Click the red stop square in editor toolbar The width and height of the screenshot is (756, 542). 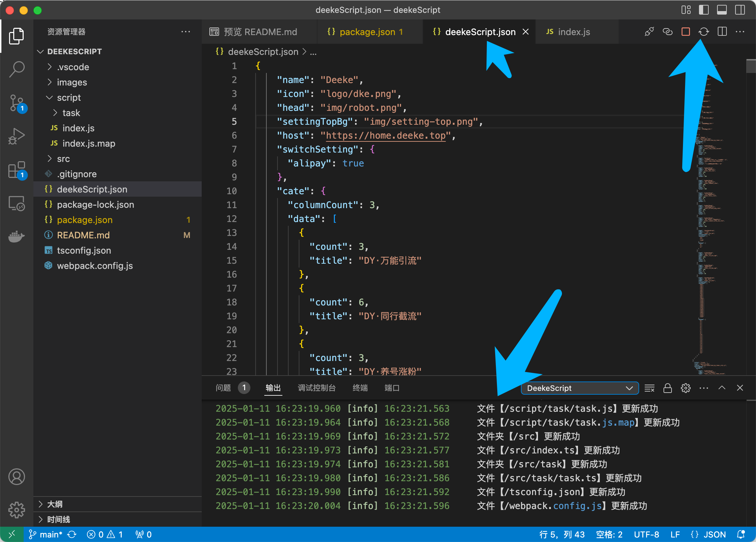685,32
